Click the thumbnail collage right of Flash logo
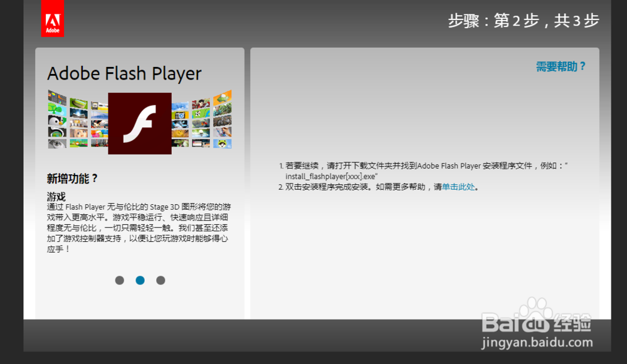This screenshot has width=627, height=364. click(202, 120)
